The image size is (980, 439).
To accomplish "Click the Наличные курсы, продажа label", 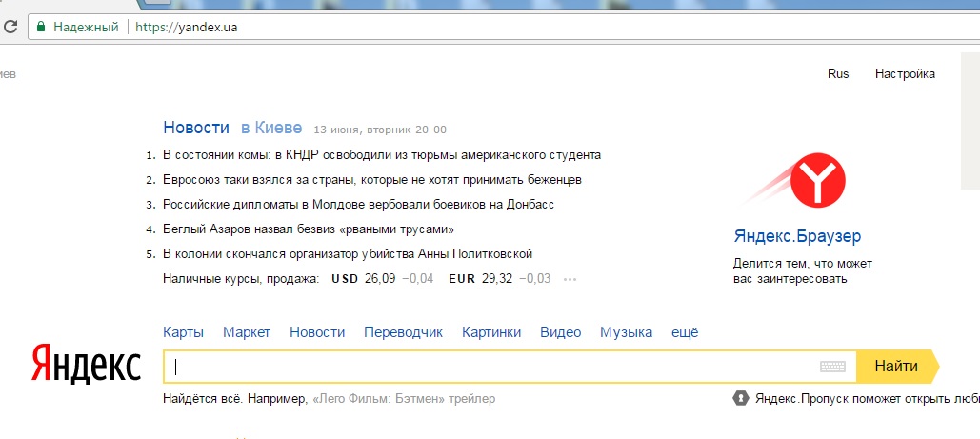I will coord(241,279).
